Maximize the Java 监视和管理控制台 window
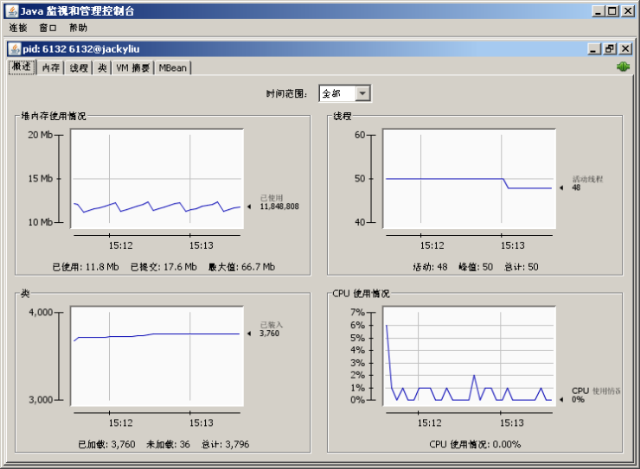Image resolution: width=640 pixels, height=469 pixels. [612, 11]
